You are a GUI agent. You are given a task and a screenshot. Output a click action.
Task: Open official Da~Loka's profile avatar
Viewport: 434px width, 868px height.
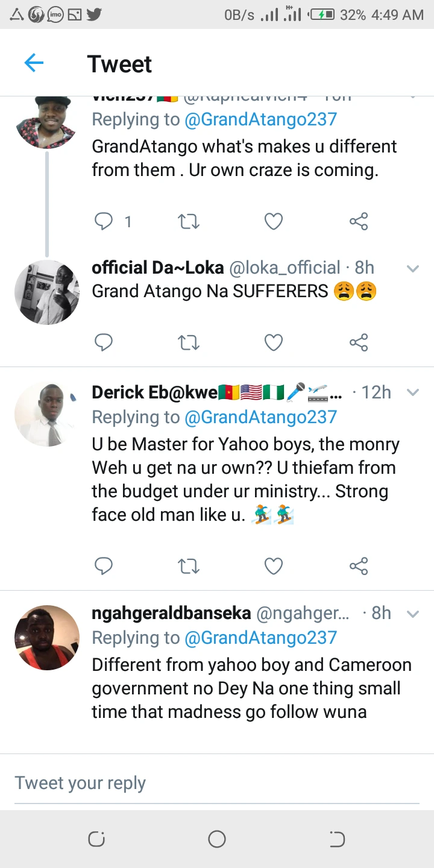(x=47, y=292)
